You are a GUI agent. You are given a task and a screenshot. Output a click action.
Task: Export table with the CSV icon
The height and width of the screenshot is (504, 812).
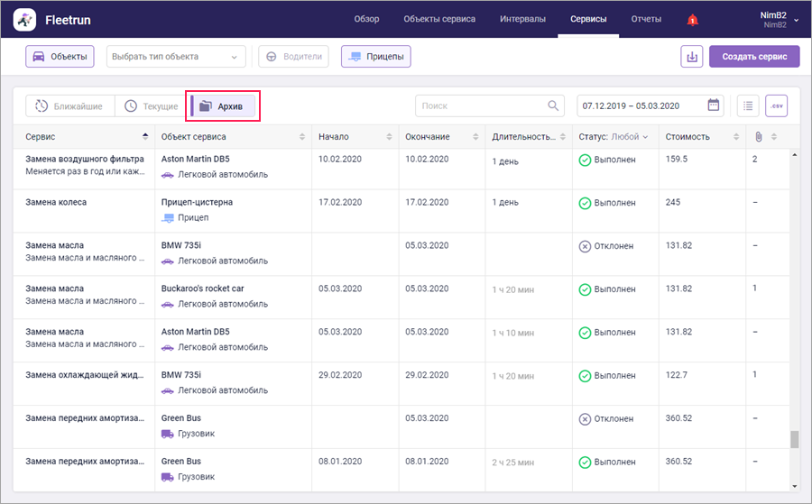tap(776, 105)
